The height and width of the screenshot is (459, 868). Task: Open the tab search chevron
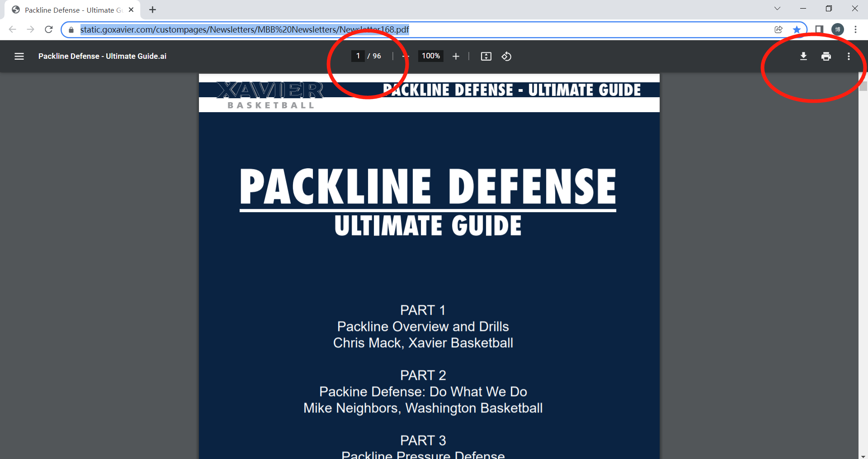777,8
